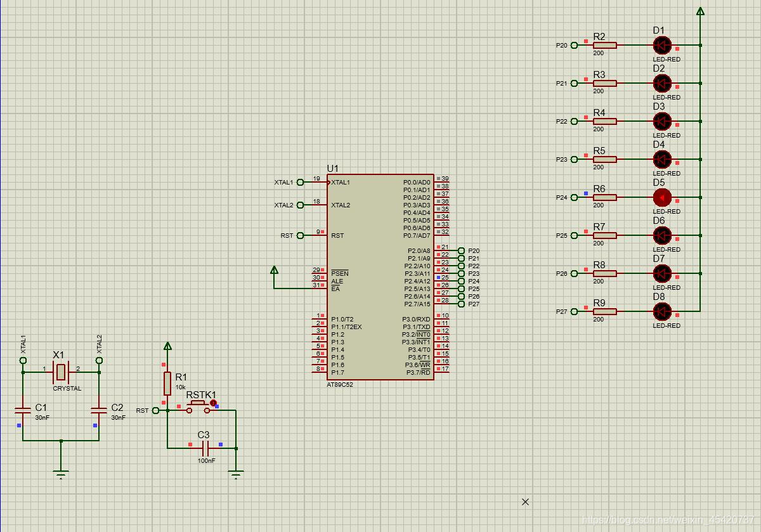Select LED D2 symbol

point(662,83)
